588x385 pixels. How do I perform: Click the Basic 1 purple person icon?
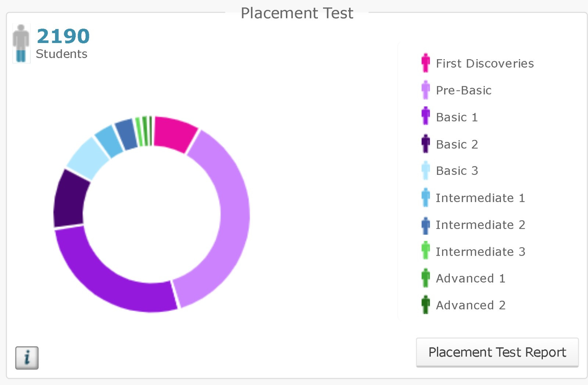click(426, 117)
